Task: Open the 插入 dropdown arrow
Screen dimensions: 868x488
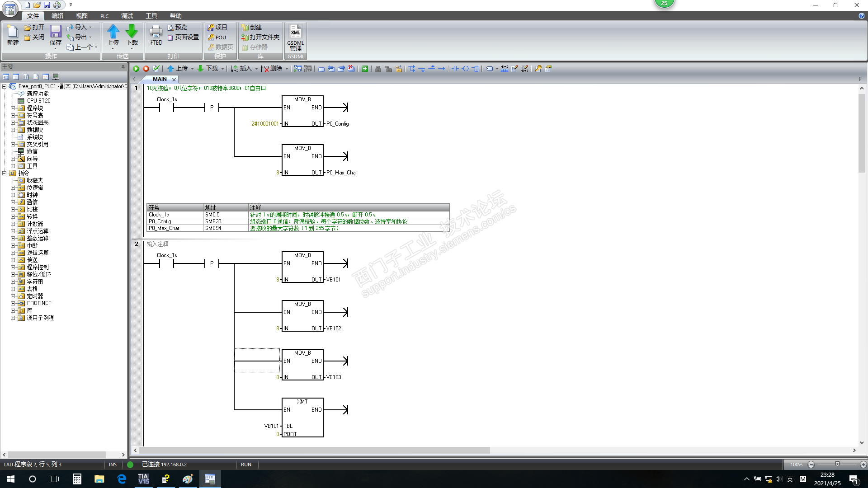Action: [x=256, y=69]
